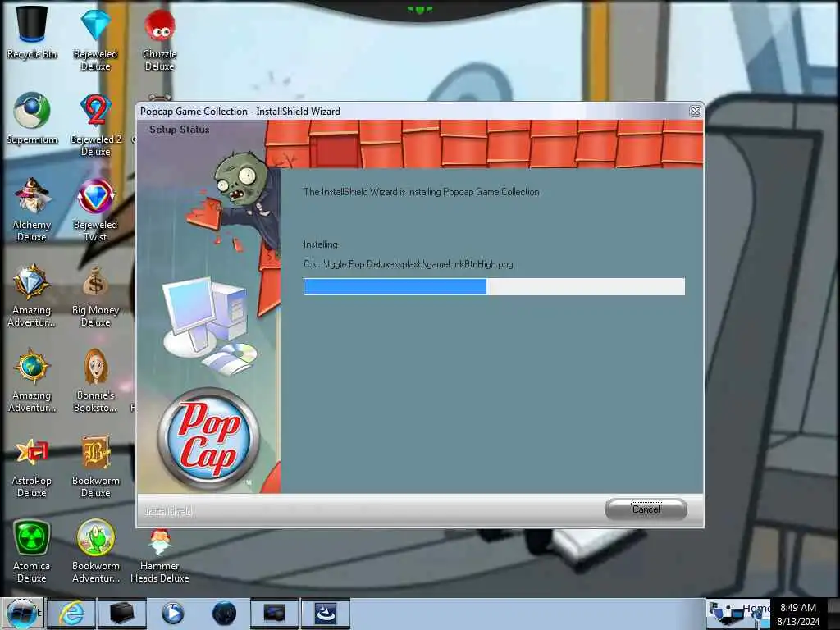Open Amazing Adventures icon with diamond badge
This screenshot has height=630, width=840.
pyautogui.click(x=32, y=295)
